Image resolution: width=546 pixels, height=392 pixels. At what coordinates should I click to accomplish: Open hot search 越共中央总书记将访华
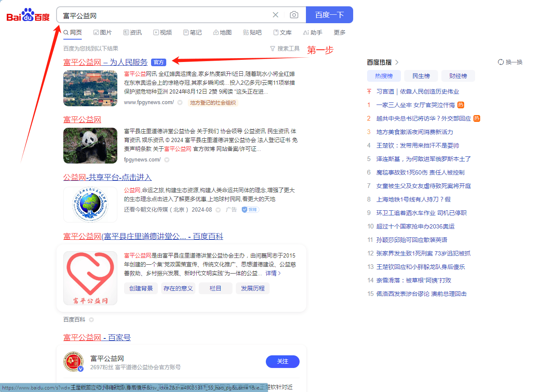pyautogui.click(x=424, y=118)
